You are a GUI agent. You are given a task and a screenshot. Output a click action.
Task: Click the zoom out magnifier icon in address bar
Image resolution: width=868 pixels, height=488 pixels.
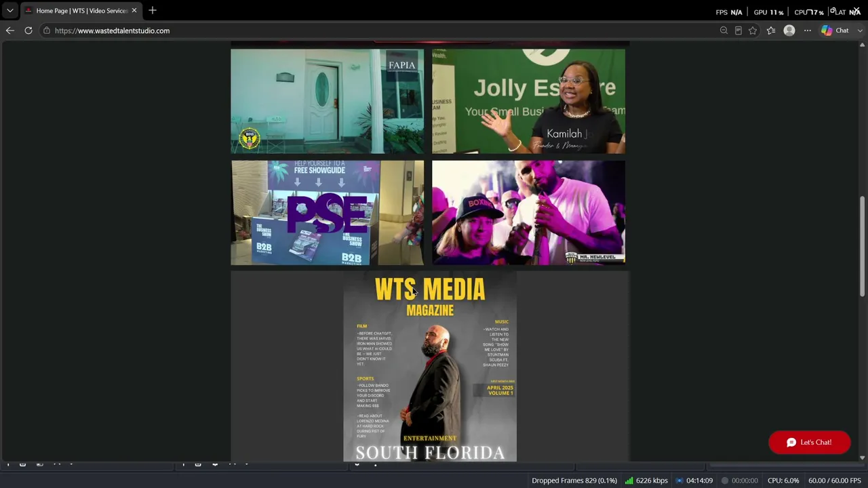(x=724, y=30)
